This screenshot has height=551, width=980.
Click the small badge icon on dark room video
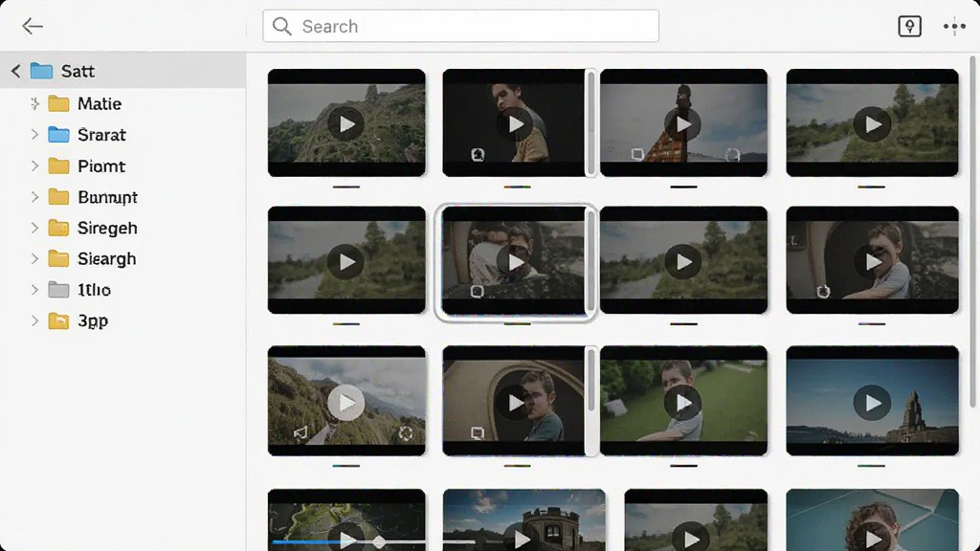point(478,154)
